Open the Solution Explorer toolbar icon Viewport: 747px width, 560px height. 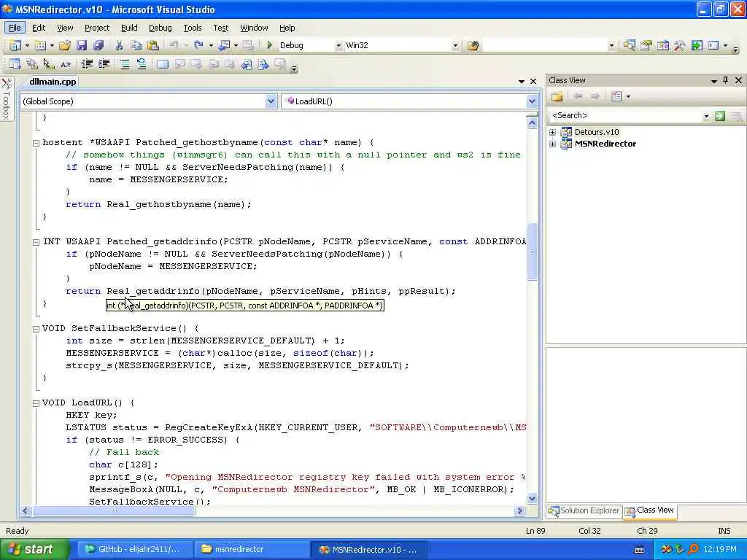(629, 46)
